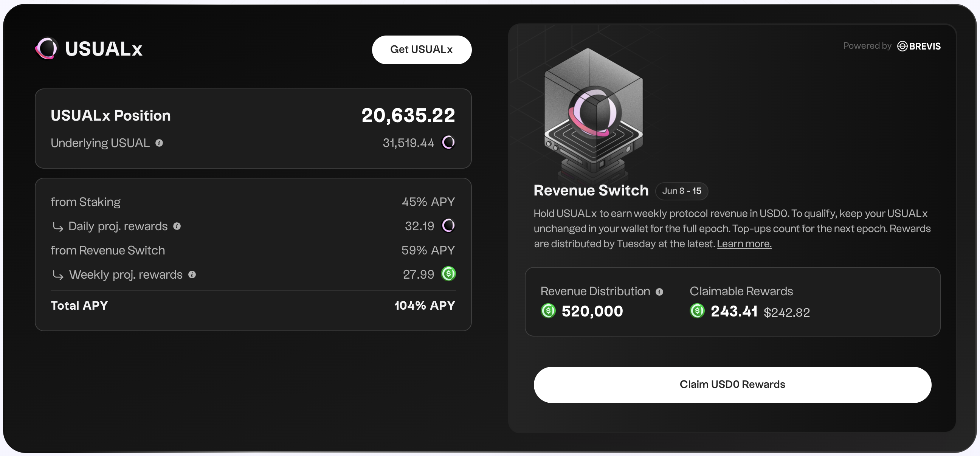Click info icon beside Weekly proj. rewards
This screenshot has height=456, width=980.
(192, 275)
